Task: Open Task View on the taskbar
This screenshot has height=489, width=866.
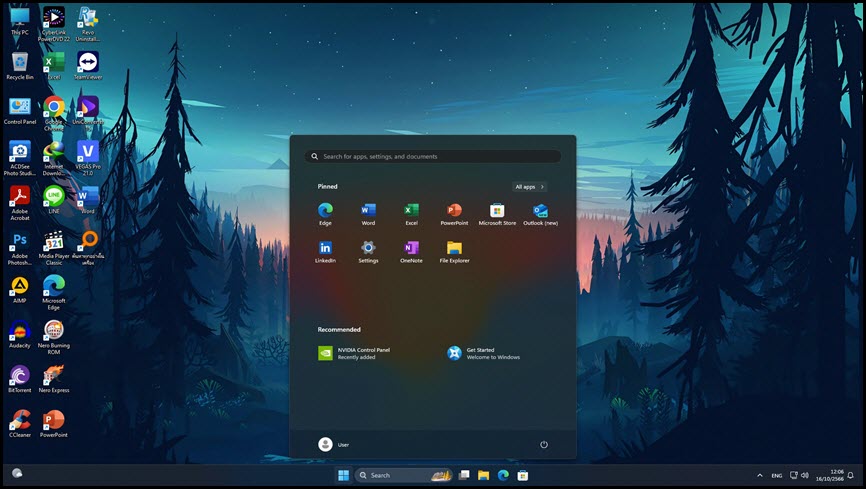Action: [x=464, y=475]
